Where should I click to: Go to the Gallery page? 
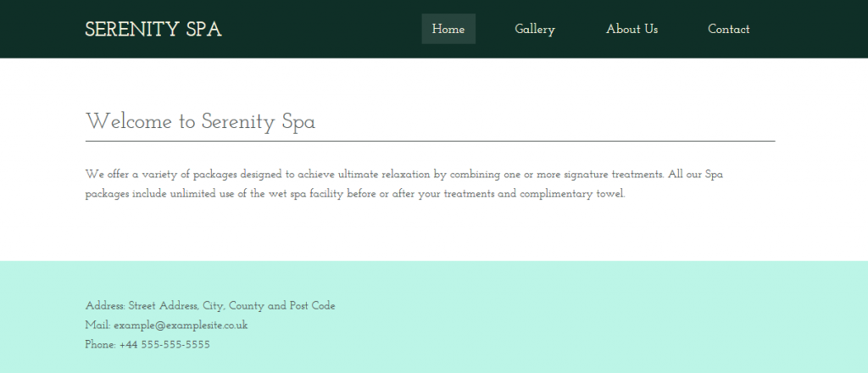535,30
